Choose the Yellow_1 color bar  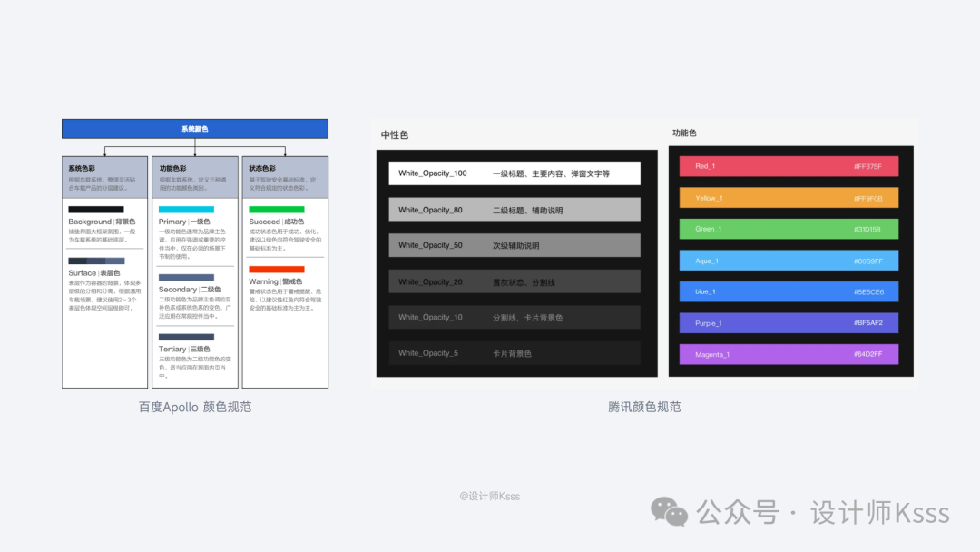(x=789, y=198)
